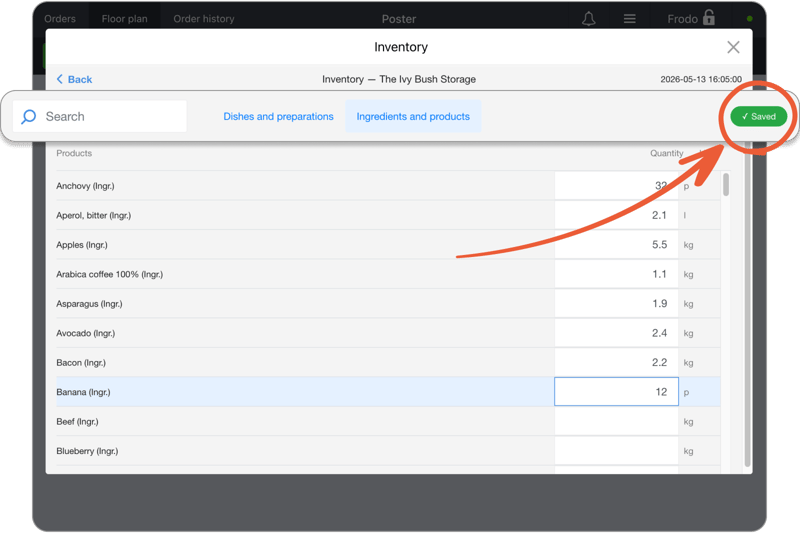800x533 pixels.
Task: Open the Floor plan tab
Action: (124, 19)
